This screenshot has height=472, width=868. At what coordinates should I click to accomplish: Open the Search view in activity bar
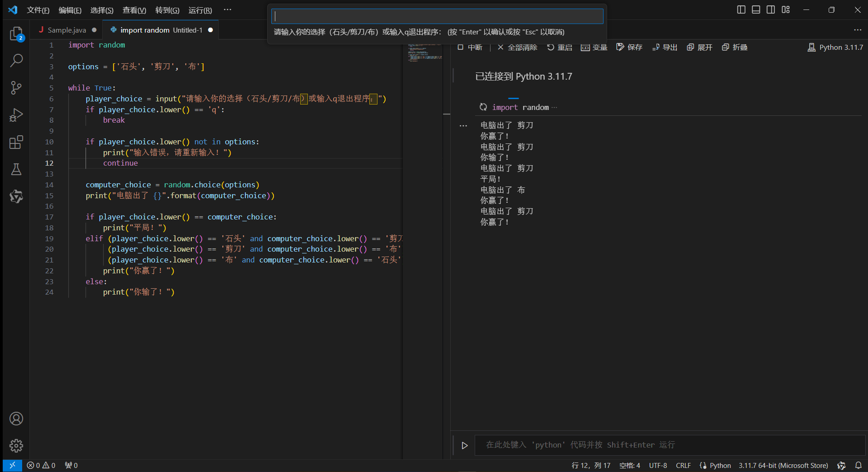pyautogui.click(x=16, y=61)
